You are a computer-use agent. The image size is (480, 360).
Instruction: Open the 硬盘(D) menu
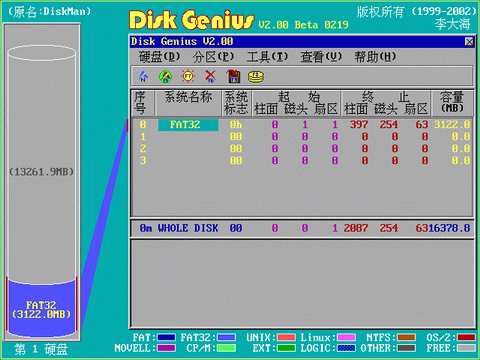click(x=159, y=57)
